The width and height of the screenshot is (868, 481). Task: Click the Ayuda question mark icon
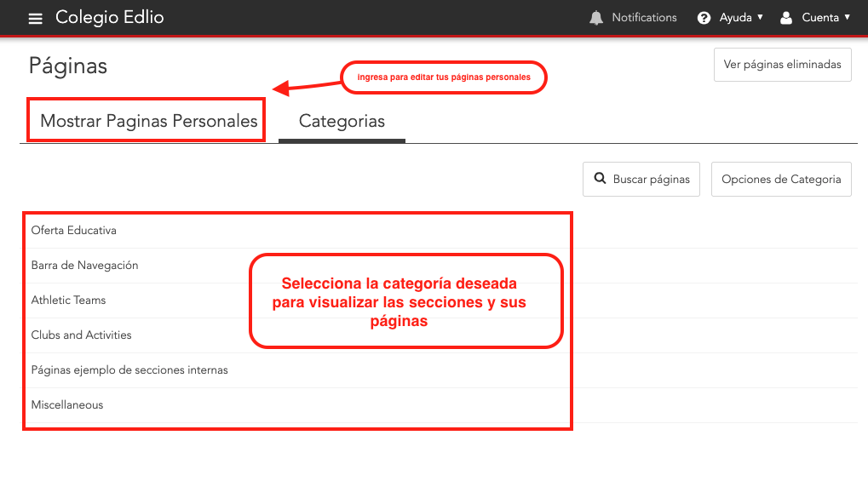704,18
